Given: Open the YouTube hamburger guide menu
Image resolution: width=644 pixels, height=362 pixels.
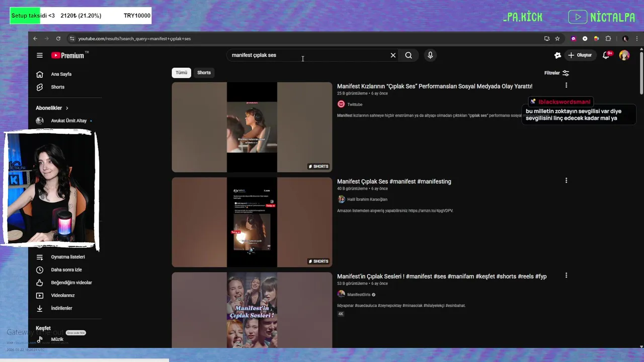Looking at the screenshot, I should point(40,55).
